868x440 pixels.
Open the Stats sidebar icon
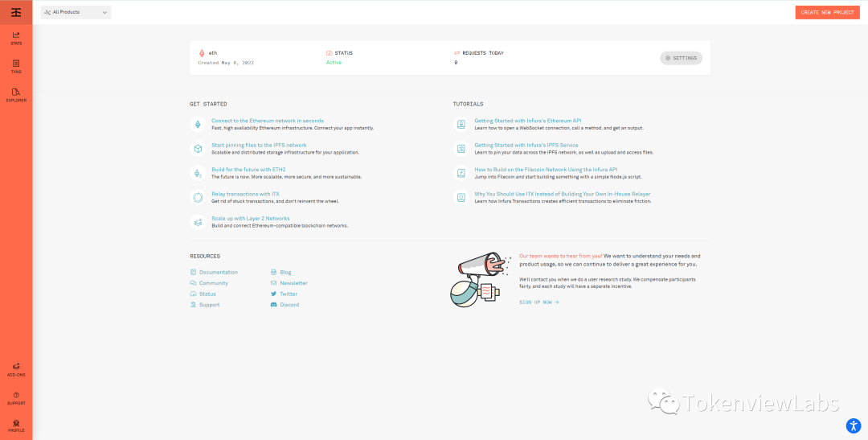(16, 39)
